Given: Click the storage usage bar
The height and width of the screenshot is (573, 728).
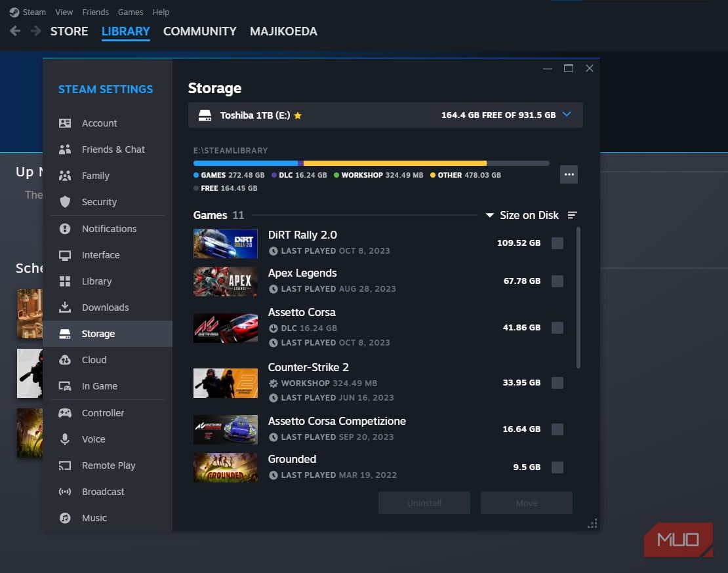Looking at the screenshot, I should [371, 163].
